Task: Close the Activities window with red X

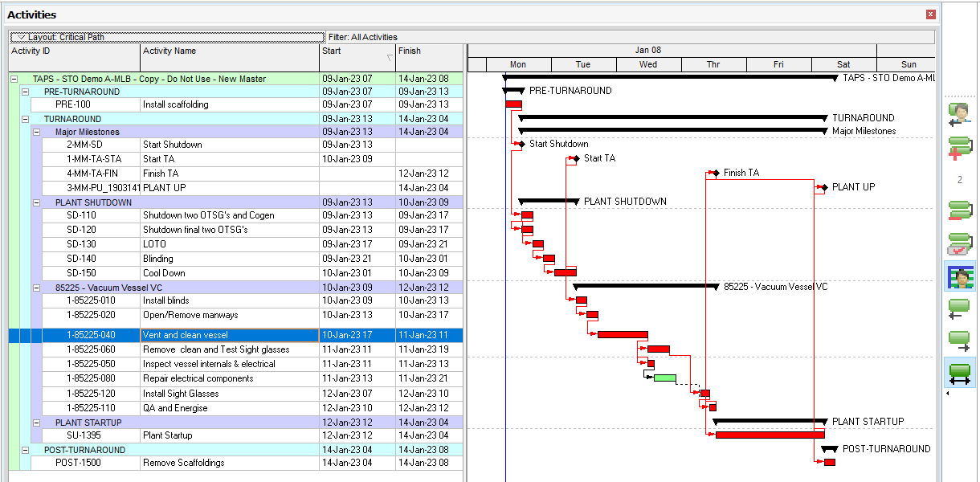Action: pyautogui.click(x=930, y=14)
